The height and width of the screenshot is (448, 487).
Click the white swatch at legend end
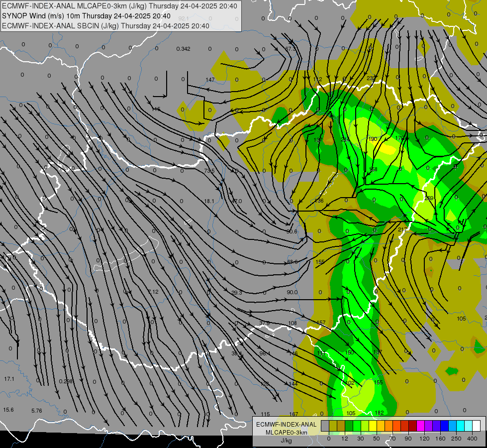477,426
